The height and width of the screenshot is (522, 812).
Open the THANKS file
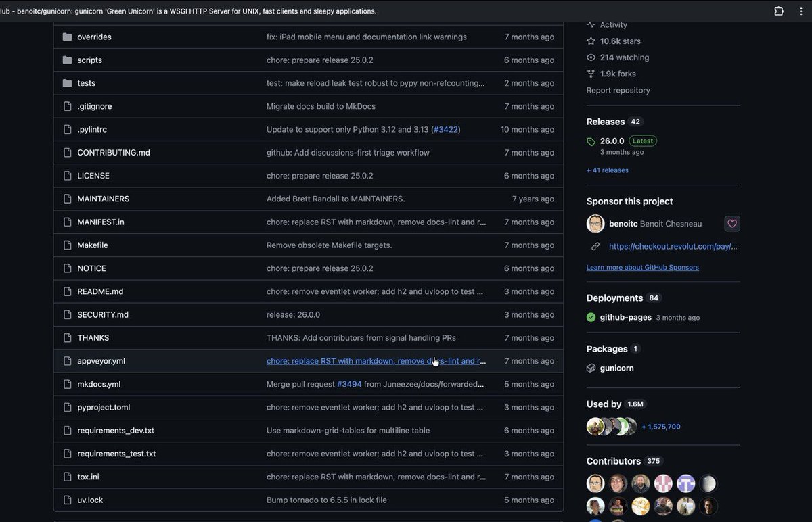coord(93,337)
